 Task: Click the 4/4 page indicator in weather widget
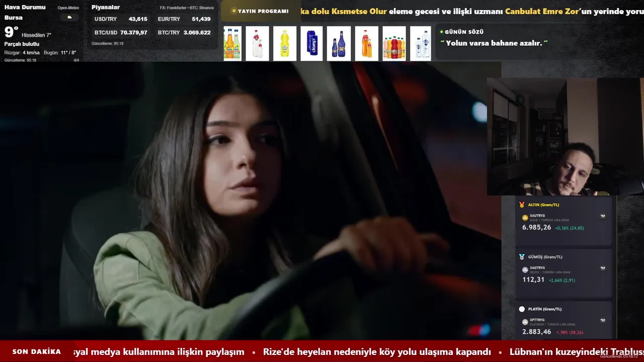click(x=76, y=60)
